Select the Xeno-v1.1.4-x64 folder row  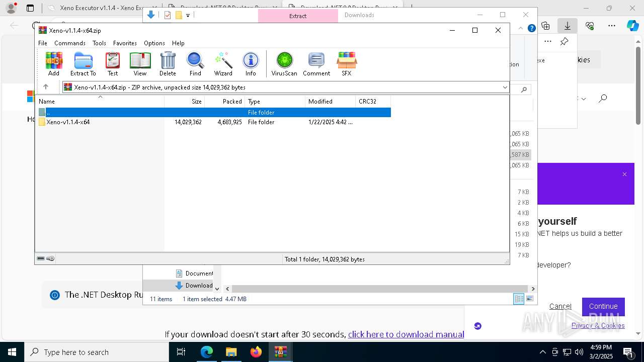(214, 122)
